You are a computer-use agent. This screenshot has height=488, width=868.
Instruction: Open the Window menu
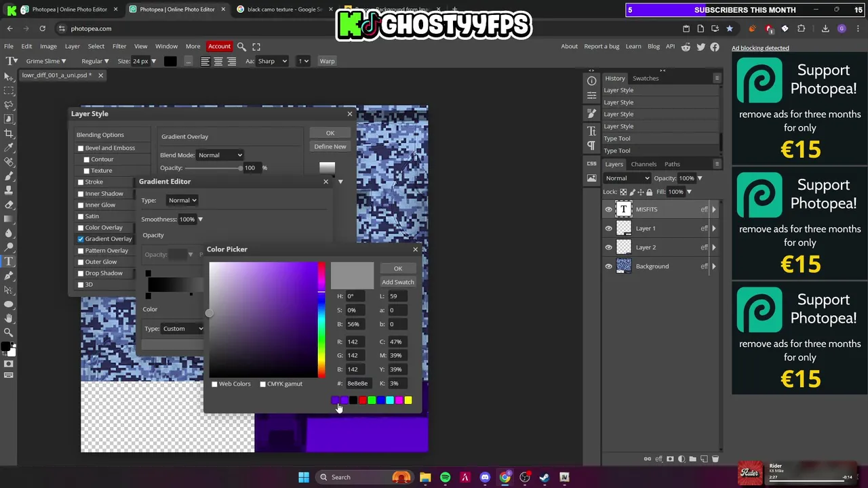click(x=166, y=46)
